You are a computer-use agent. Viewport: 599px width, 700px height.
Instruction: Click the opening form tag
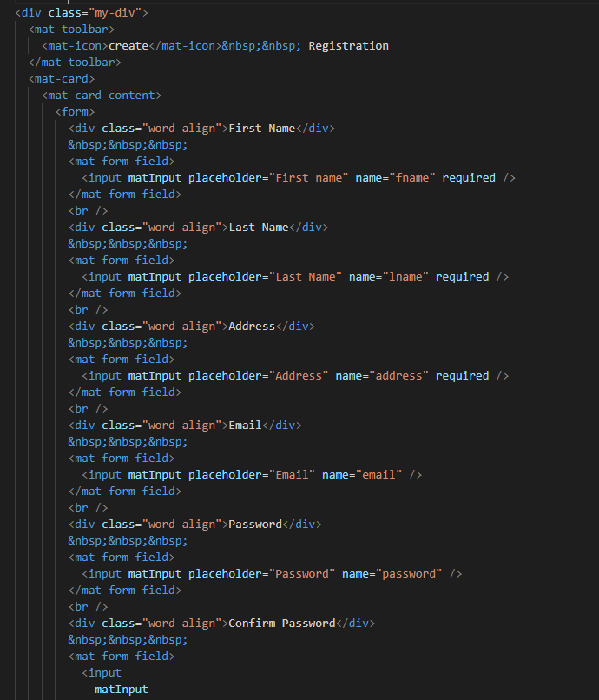click(x=75, y=112)
